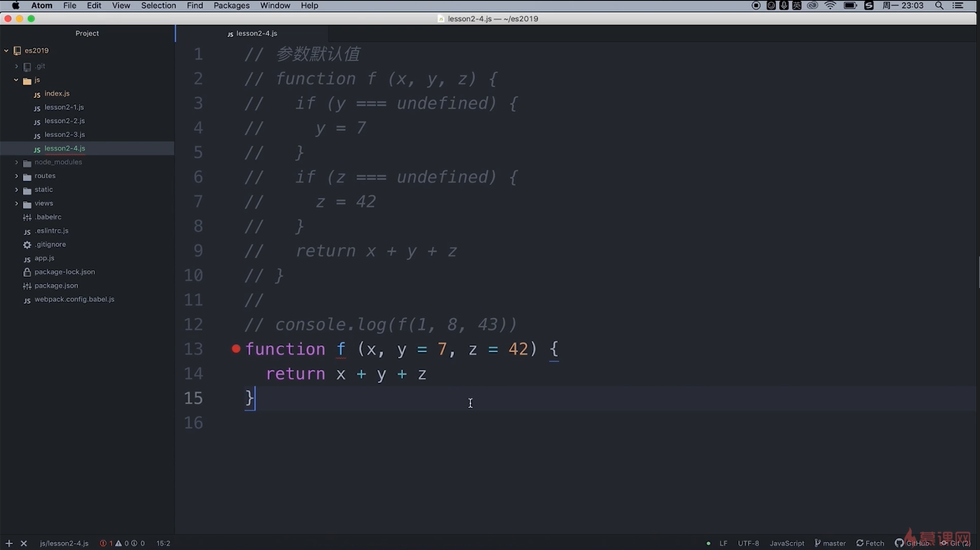980x550 pixels.
Task: Change the LF line ending setting
Action: pyautogui.click(x=723, y=543)
